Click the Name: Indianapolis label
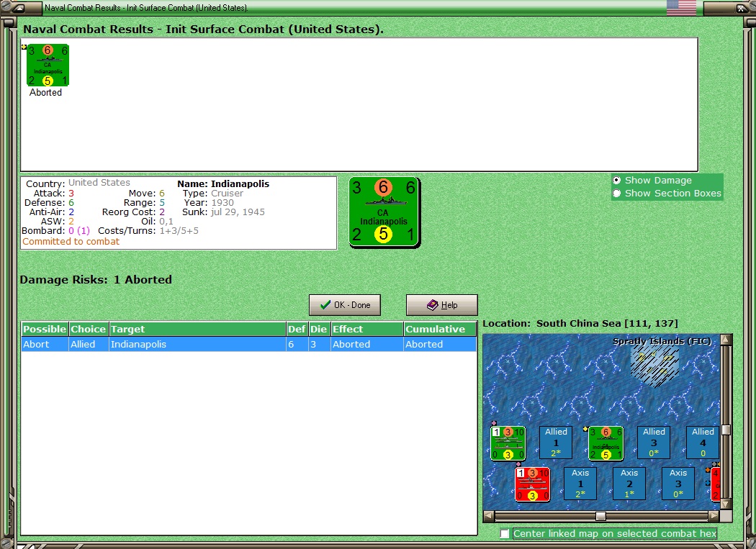756x549 pixels. (223, 183)
